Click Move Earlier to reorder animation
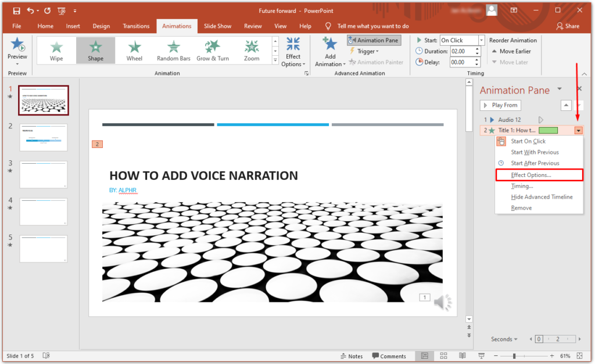Image resolution: width=595 pixels, height=364 pixels. click(511, 51)
